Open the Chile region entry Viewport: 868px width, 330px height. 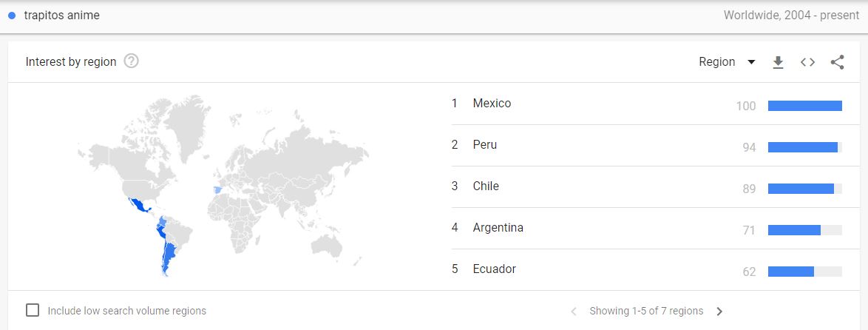[486, 186]
